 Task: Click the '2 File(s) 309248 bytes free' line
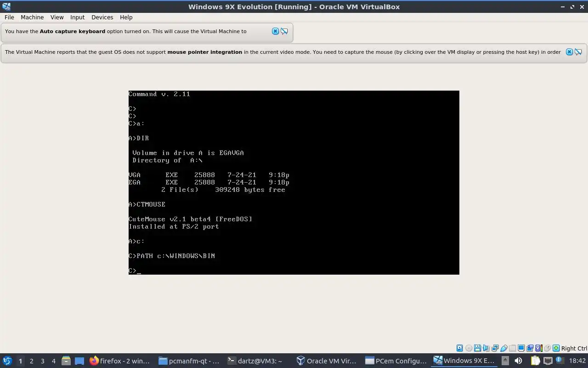tap(223, 190)
